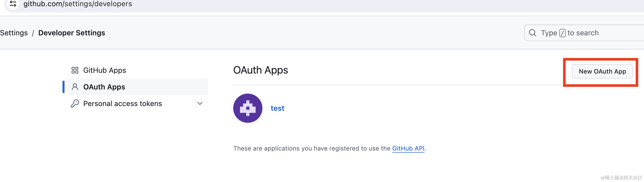Image resolution: width=644 pixels, height=182 pixels.
Task: View site information icon in address bar
Action: click(x=13, y=4)
